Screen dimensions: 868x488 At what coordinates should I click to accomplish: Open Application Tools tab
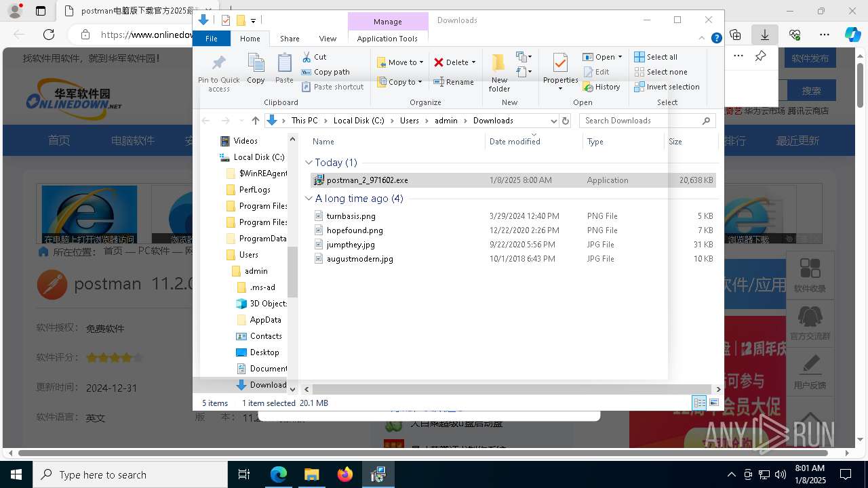click(x=387, y=39)
